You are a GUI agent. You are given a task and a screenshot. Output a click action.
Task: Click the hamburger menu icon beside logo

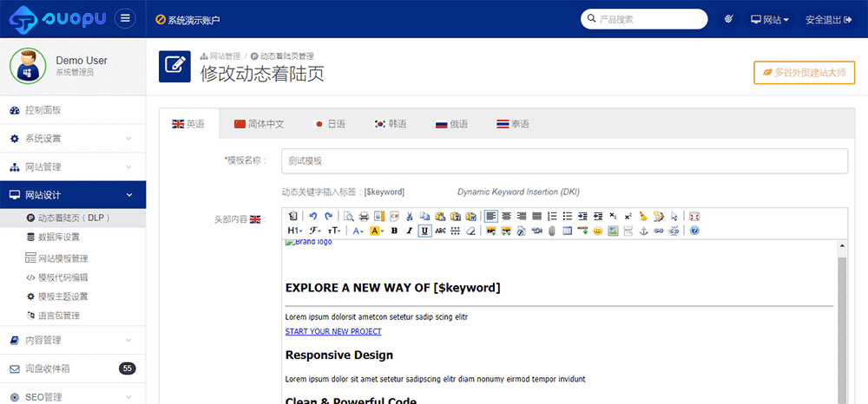click(x=125, y=18)
